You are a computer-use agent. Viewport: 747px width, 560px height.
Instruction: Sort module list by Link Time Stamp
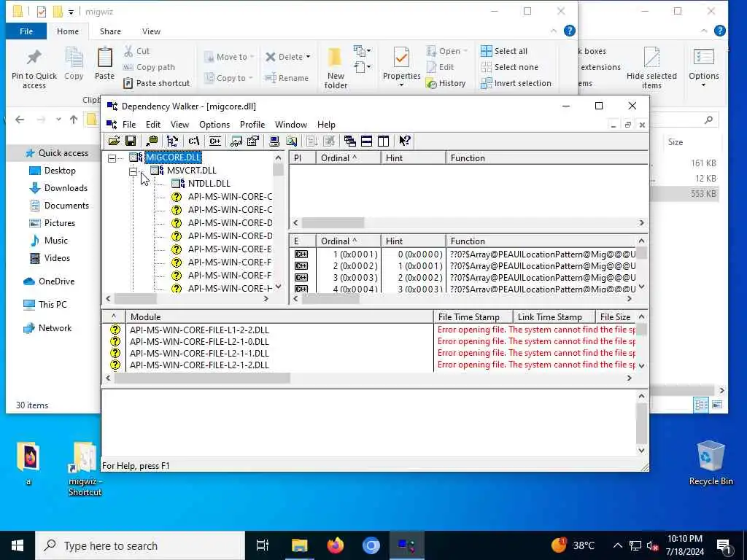tap(554, 316)
